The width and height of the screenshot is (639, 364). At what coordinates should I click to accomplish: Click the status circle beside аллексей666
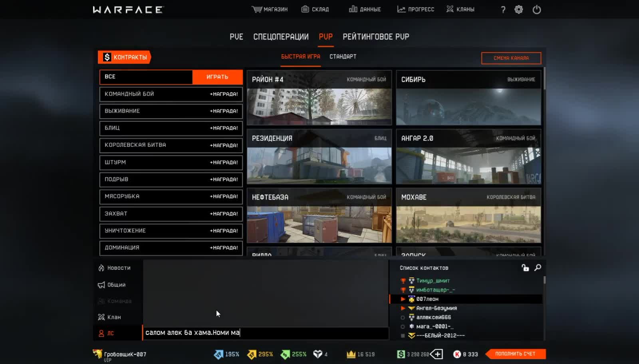(x=403, y=318)
